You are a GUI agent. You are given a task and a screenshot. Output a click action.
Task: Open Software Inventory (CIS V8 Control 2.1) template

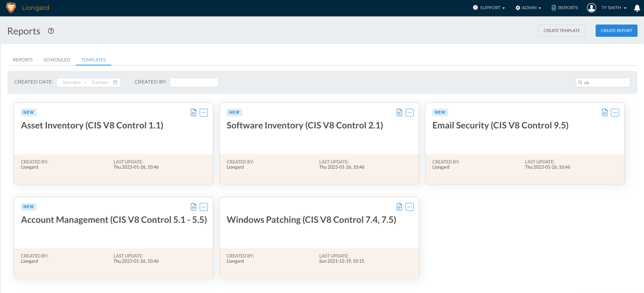click(305, 125)
